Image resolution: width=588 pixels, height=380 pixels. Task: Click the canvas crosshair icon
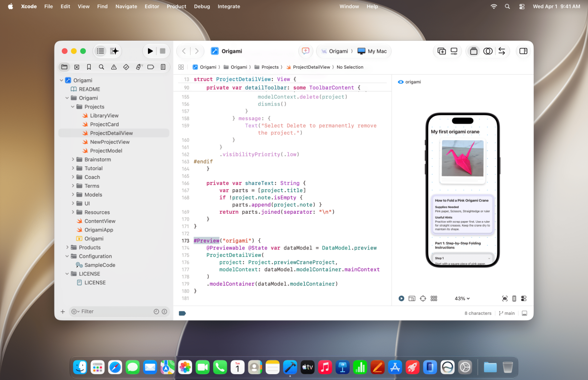coord(423,299)
